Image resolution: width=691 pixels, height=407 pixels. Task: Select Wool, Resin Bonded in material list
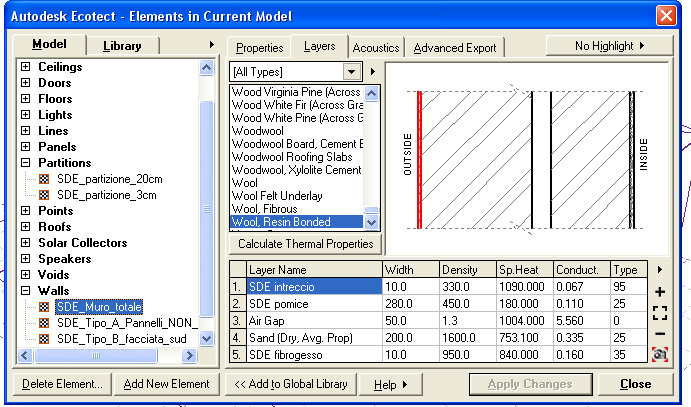tap(297, 222)
